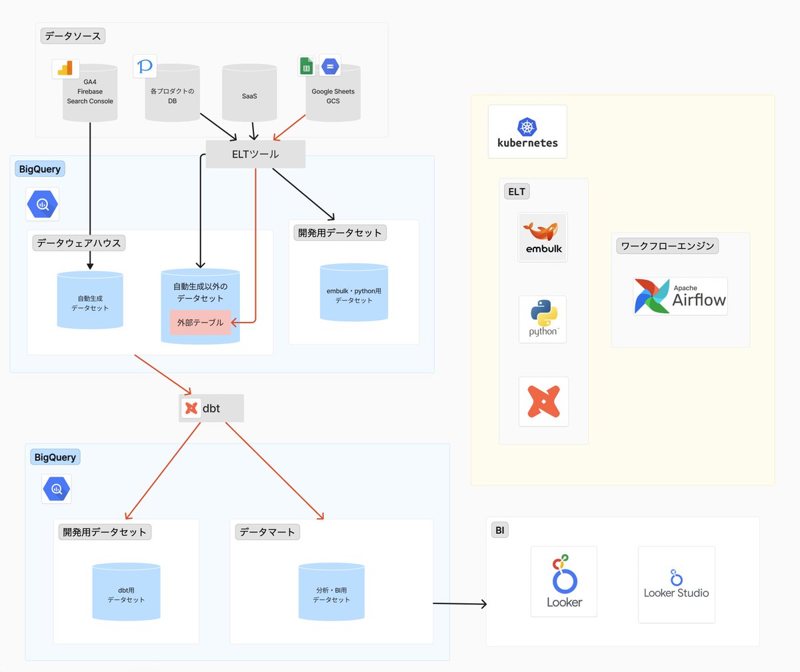Select the embulk・python用データセット cylinder
The height and width of the screenshot is (672, 800).
pos(353,293)
